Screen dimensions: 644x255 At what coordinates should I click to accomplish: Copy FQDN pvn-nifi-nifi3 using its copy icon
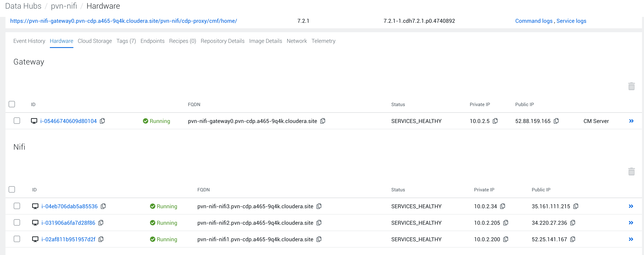pyautogui.click(x=319, y=206)
